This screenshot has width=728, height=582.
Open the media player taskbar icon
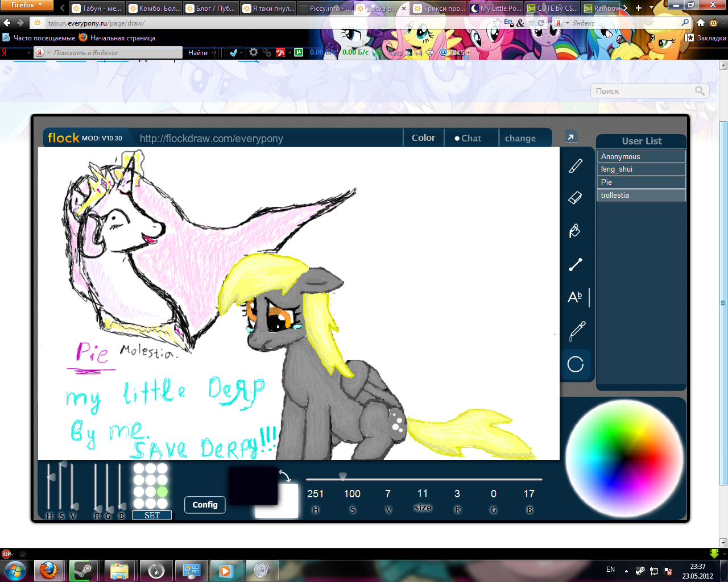tap(226, 570)
